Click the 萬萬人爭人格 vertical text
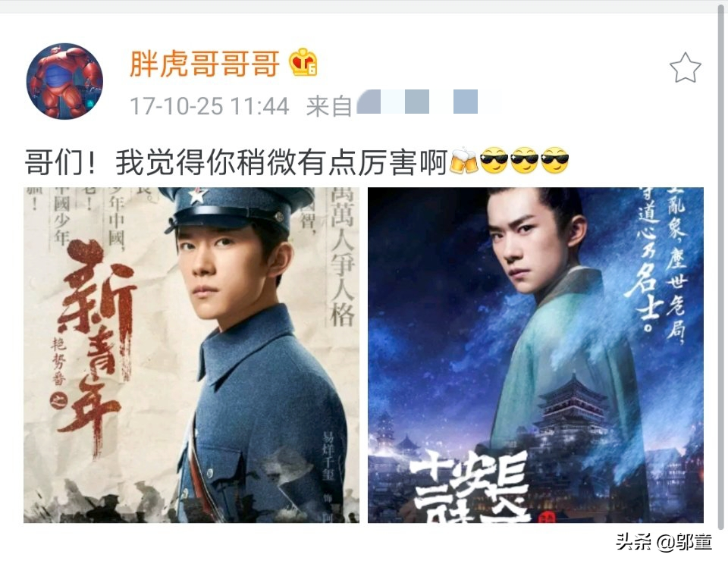The image size is (728, 567). coord(343,258)
